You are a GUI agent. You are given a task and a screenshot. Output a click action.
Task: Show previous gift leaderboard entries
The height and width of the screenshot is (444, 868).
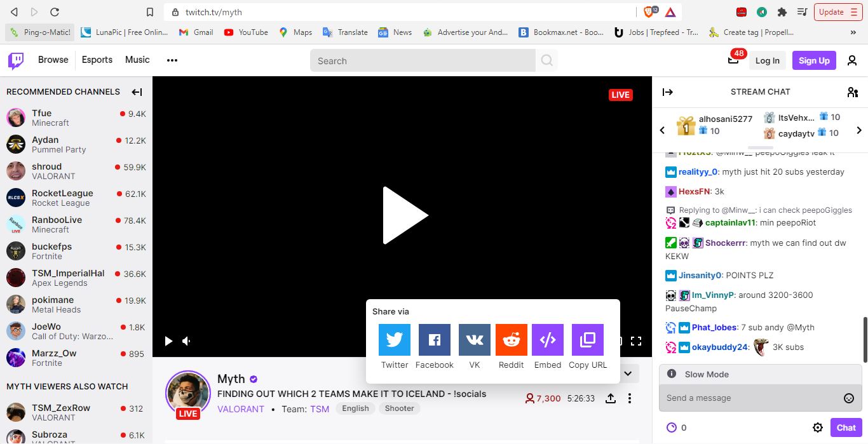[662, 130]
